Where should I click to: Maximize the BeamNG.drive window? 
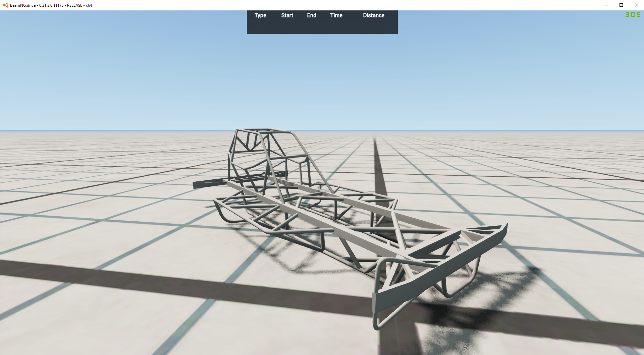pyautogui.click(x=621, y=5)
